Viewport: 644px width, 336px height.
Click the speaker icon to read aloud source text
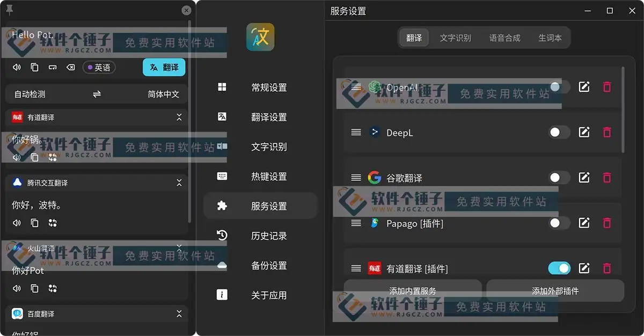(16, 67)
